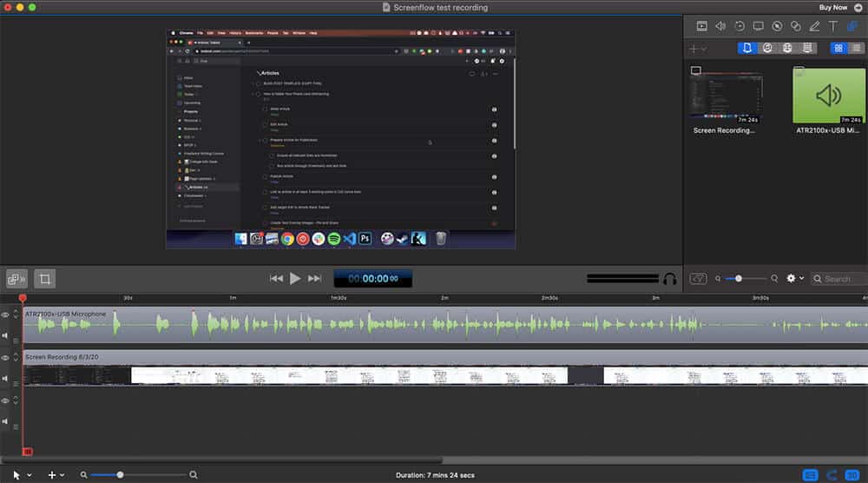
Task: Adjust Screen Recording 8/3/20 track height stepper
Action: click(16, 357)
